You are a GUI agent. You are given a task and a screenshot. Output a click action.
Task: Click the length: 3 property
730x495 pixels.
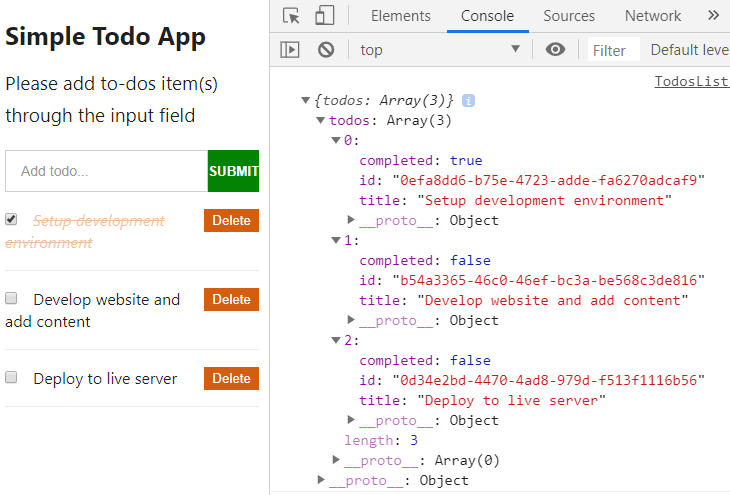(381, 440)
